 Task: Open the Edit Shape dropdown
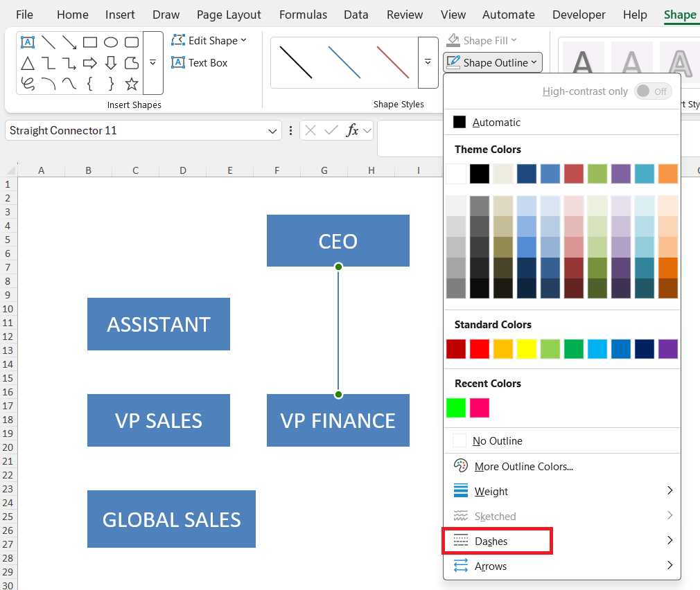point(209,41)
